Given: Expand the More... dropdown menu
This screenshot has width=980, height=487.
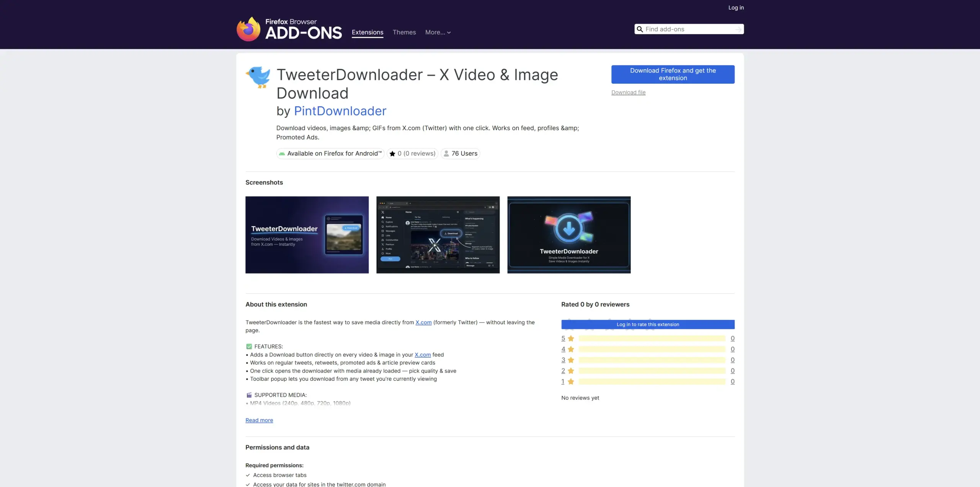Looking at the screenshot, I should click(x=438, y=33).
